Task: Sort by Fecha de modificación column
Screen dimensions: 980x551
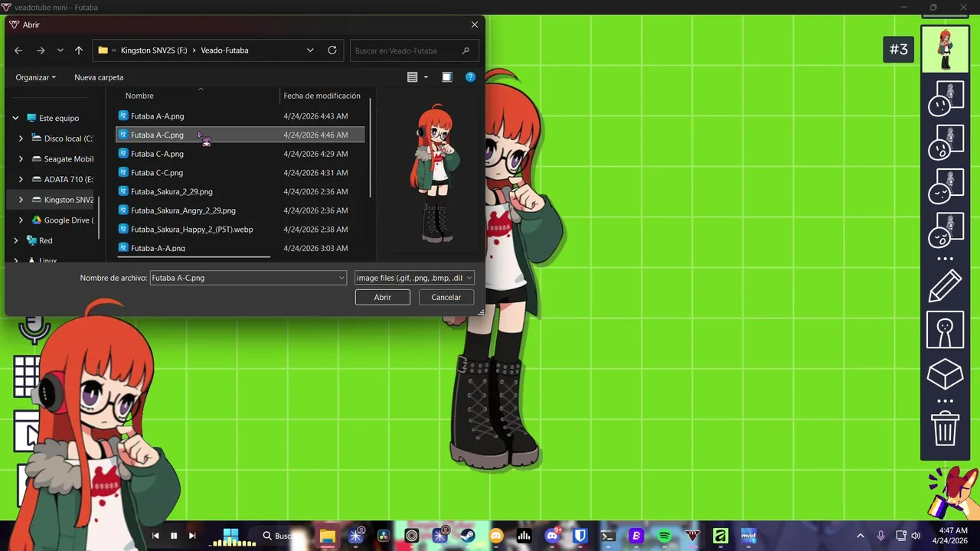Action: (322, 96)
